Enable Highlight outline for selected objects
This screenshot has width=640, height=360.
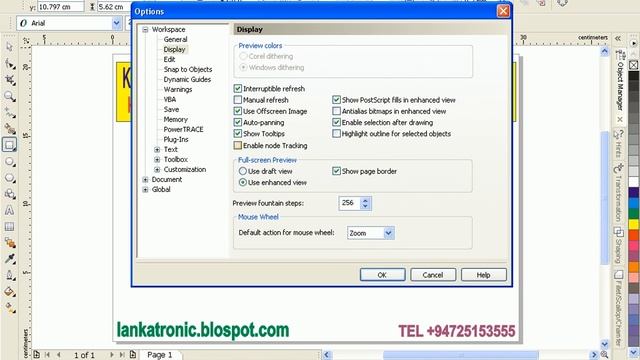(x=336, y=133)
